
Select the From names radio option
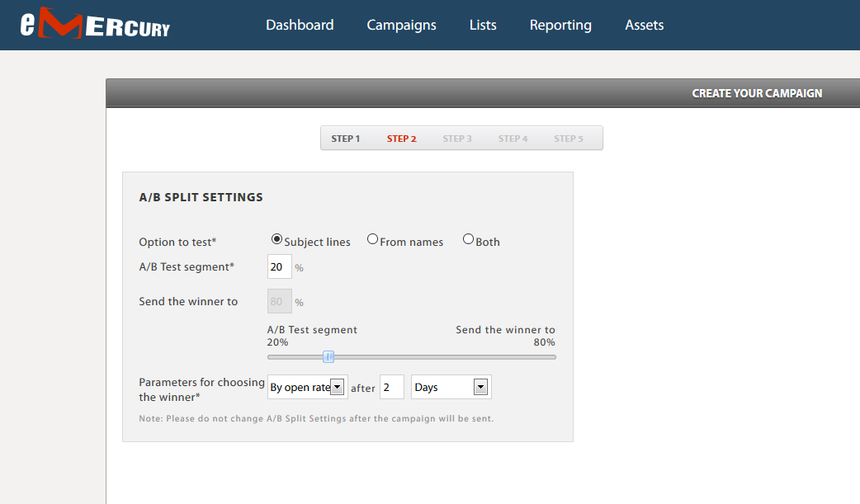(372, 239)
